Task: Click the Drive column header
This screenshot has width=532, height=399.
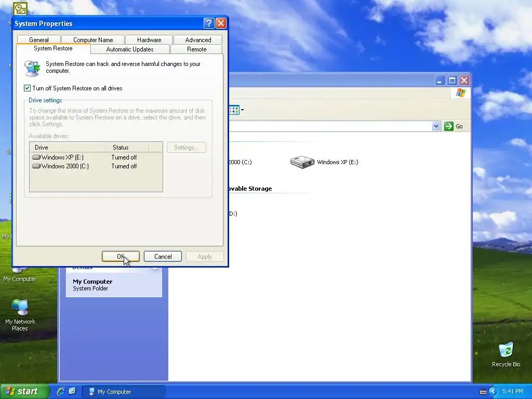Action: point(69,147)
